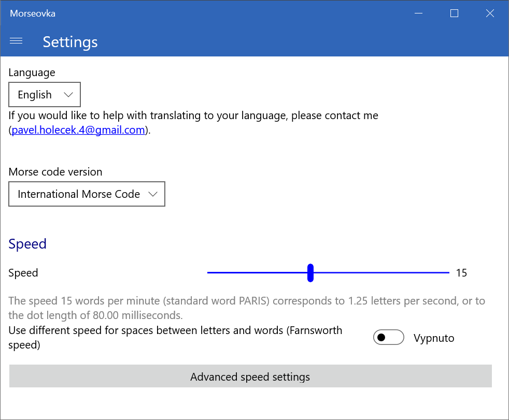Click the pavel.holecek.4@gmail.com email link
Image resolution: width=509 pixels, height=420 pixels.
[78, 130]
